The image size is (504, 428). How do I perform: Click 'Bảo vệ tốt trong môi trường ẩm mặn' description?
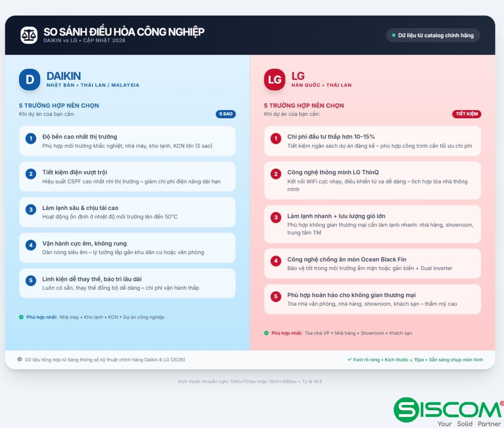(370, 268)
